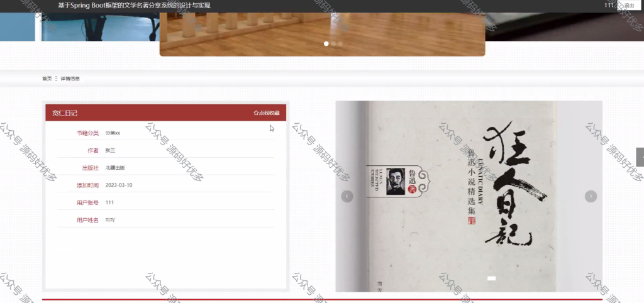Show previous book image with left arrow
Viewport: 644px width, 303px height.
[347, 196]
